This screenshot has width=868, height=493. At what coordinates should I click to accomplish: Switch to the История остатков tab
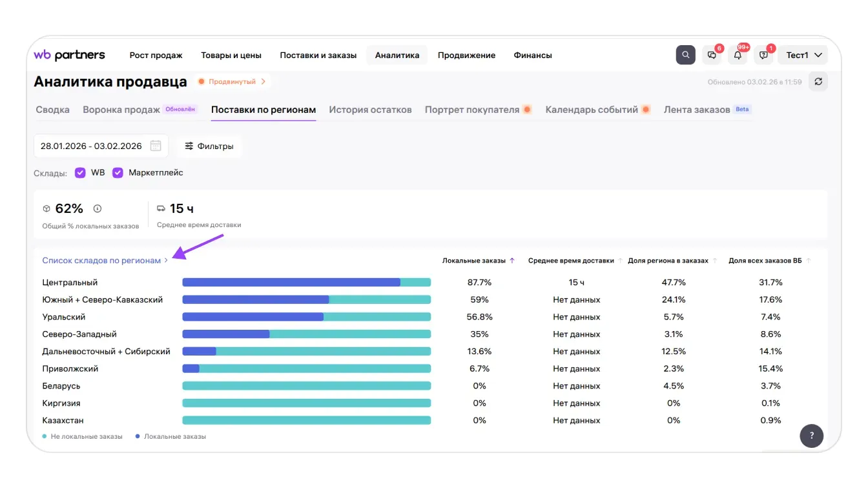point(370,110)
